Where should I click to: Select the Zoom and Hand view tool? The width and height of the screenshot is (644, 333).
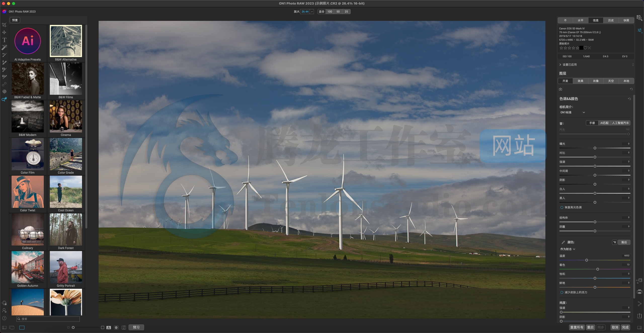pyautogui.click(x=4, y=99)
